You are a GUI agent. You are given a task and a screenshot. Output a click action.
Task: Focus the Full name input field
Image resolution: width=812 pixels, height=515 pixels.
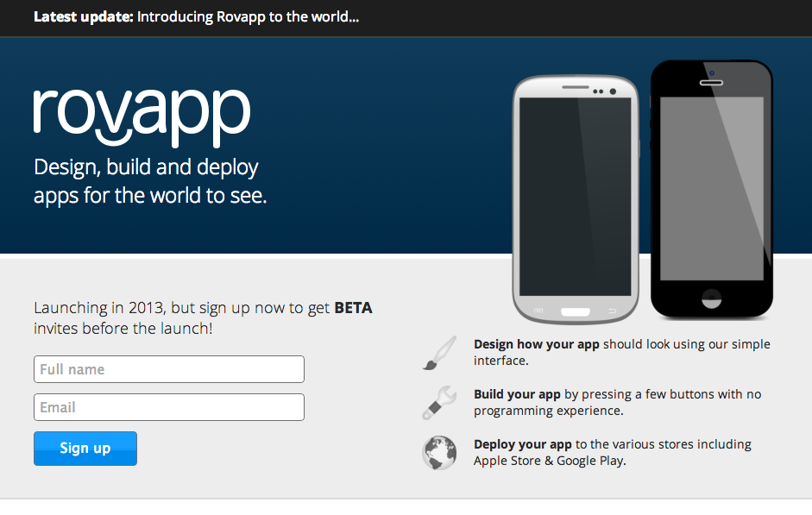(x=169, y=369)
